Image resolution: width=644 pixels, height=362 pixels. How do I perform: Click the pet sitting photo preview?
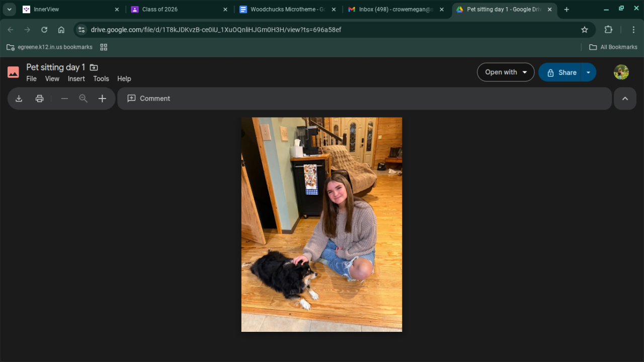tap(321, 225)
